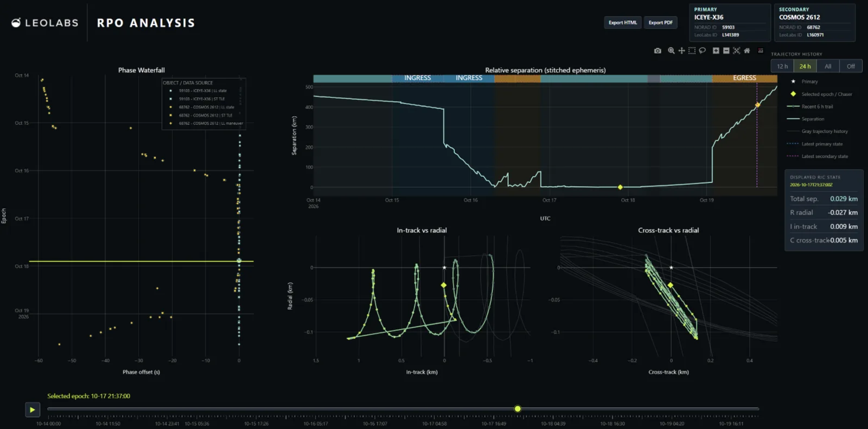Reset axes with the home icon
The height and width of the screenshot is (429, 868).
point(746,51)
